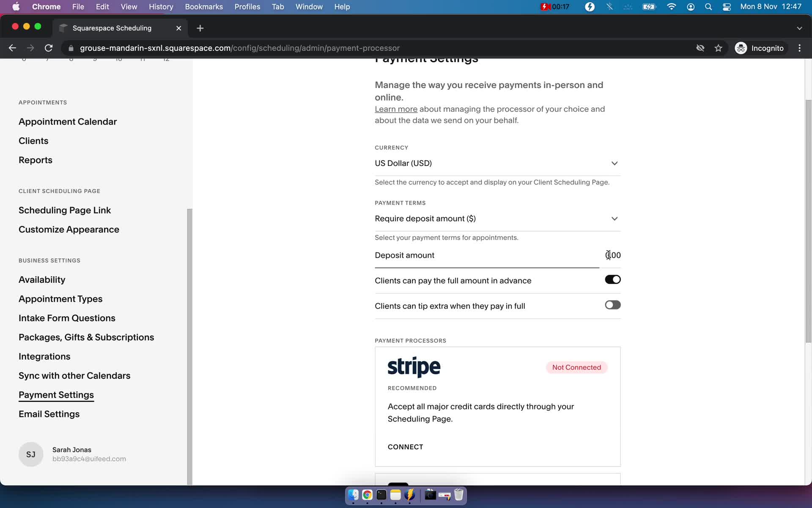The width and height of the screenshot is (812, 508).
Task: Click the Deposit amount input field
Action: (x=497, y=255)
